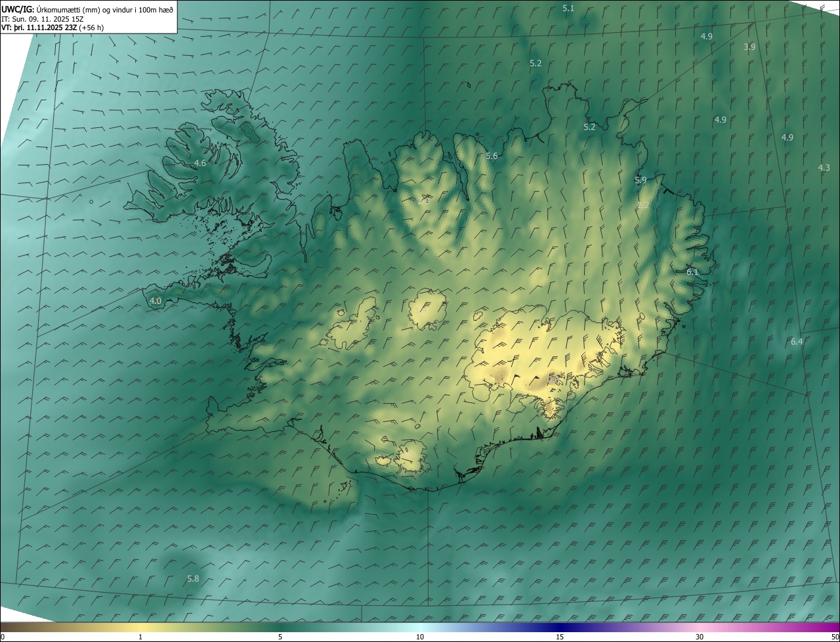This screenshot has width=840, height=642.
Task: Click the '15' tick on the color scale
Action: [x=560, y=637]
